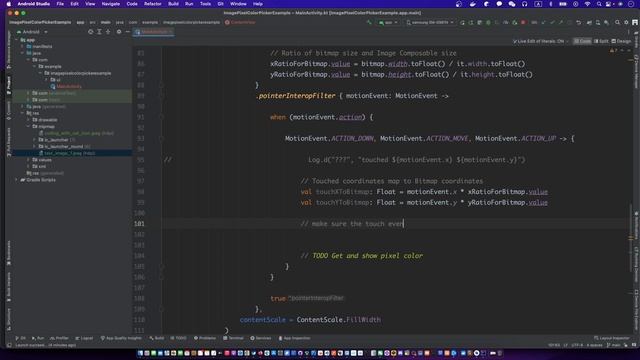Image resolution: width=640 pixels, height=360 pixels.
Task: Switch editor to Design view
Action: click(x=621, y=41)
